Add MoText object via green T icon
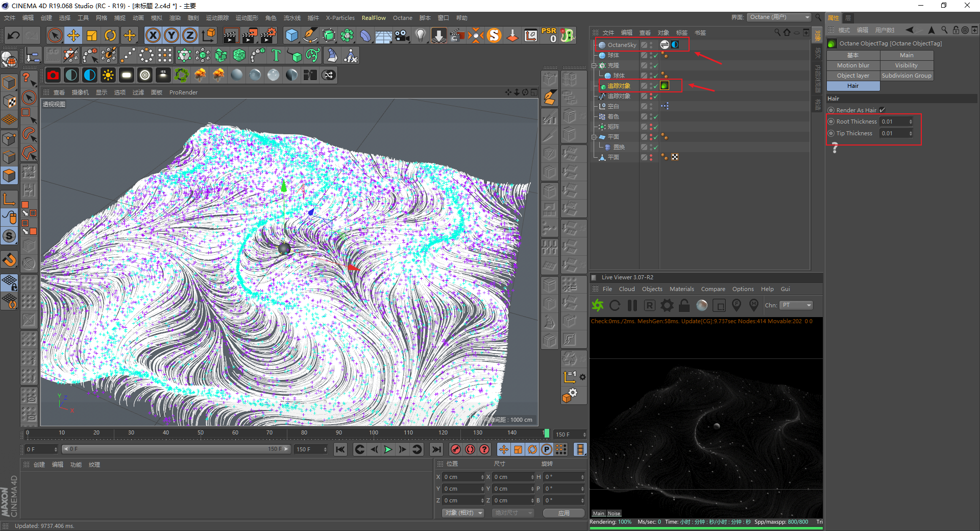This screenshot has width=980, height=531. [276, 55]
